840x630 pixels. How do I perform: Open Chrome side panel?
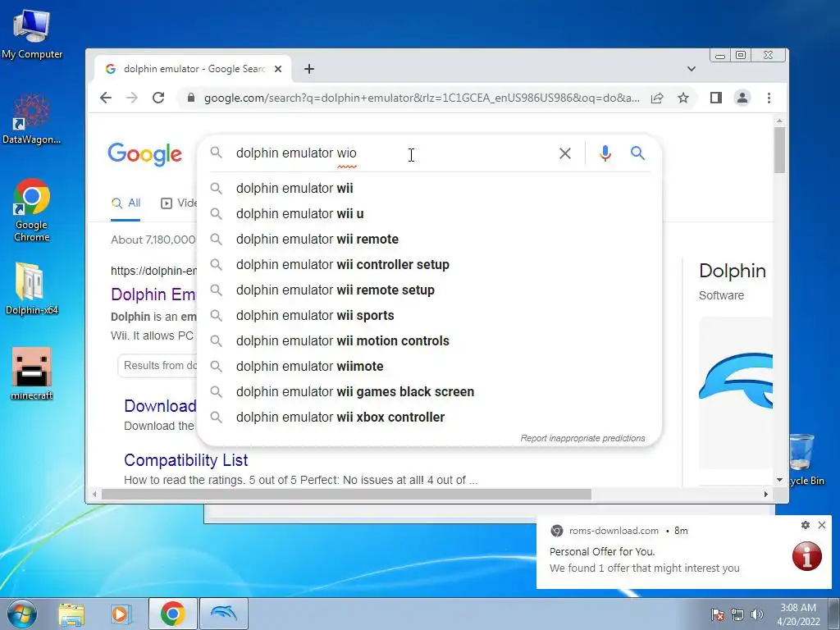pos(715,98)
